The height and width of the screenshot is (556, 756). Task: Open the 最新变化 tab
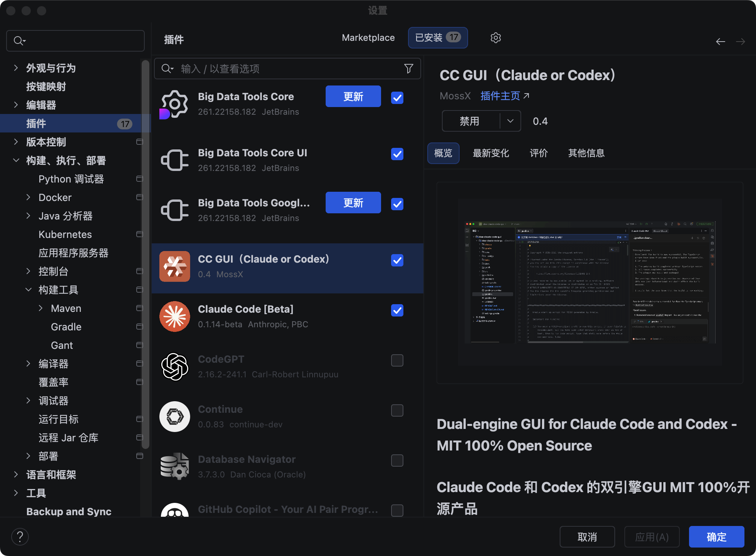point(491,153)
